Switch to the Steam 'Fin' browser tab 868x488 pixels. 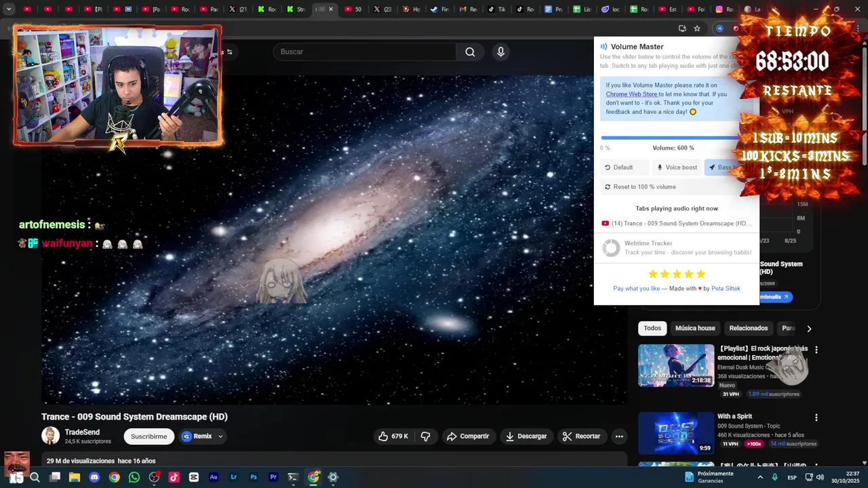click(x=439, y=9)
